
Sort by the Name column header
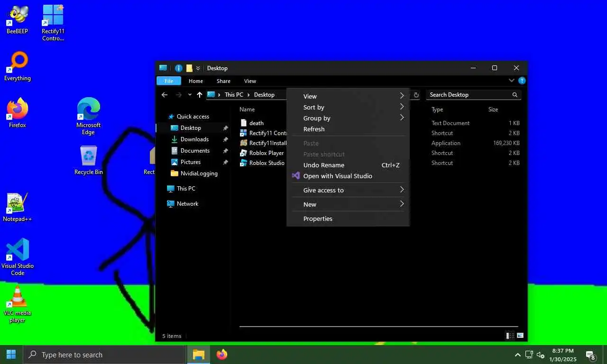coord(247,109)
